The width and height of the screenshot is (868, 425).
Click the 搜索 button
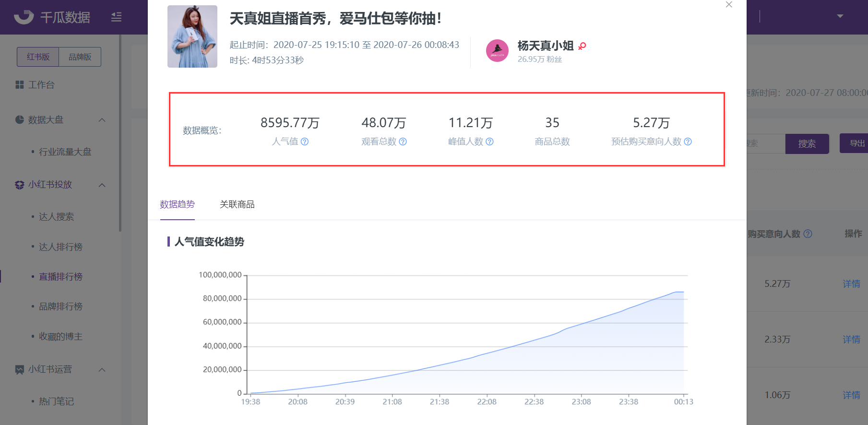[807, 144]
